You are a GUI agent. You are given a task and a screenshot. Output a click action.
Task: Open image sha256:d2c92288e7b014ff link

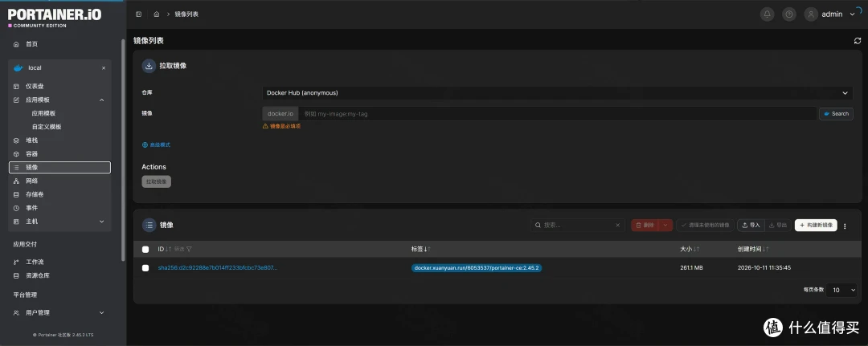(x=218, y=268)
